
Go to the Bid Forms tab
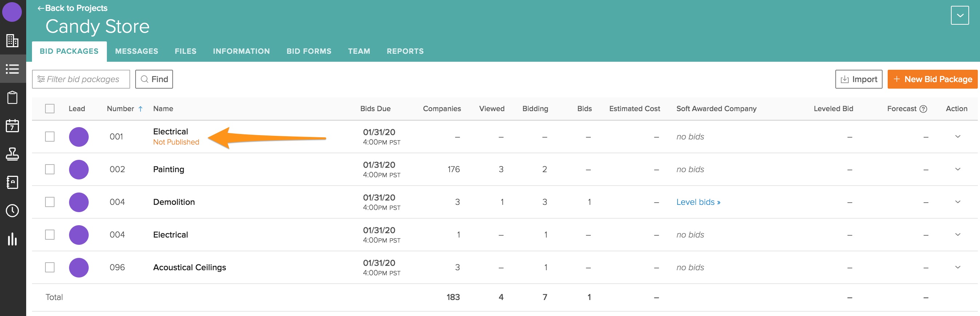pyautogui.click(x=309, y=51)
